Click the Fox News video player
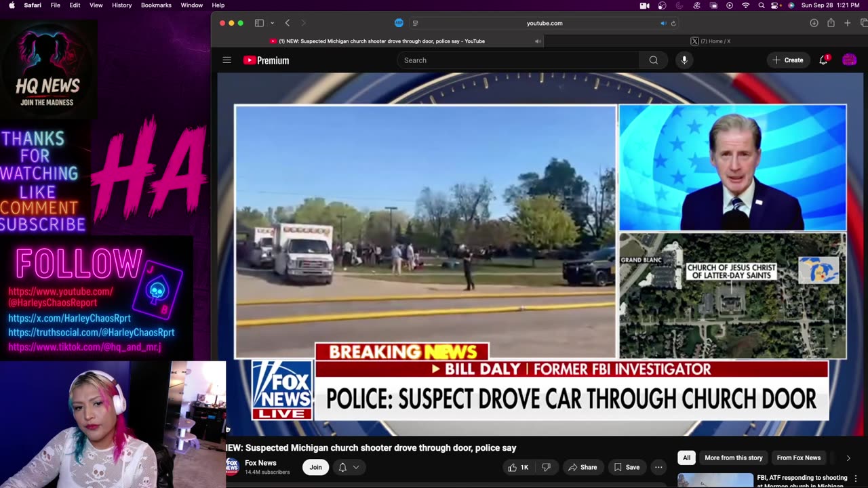The height and width of the screenshot is (488, 868). [540, 254]
